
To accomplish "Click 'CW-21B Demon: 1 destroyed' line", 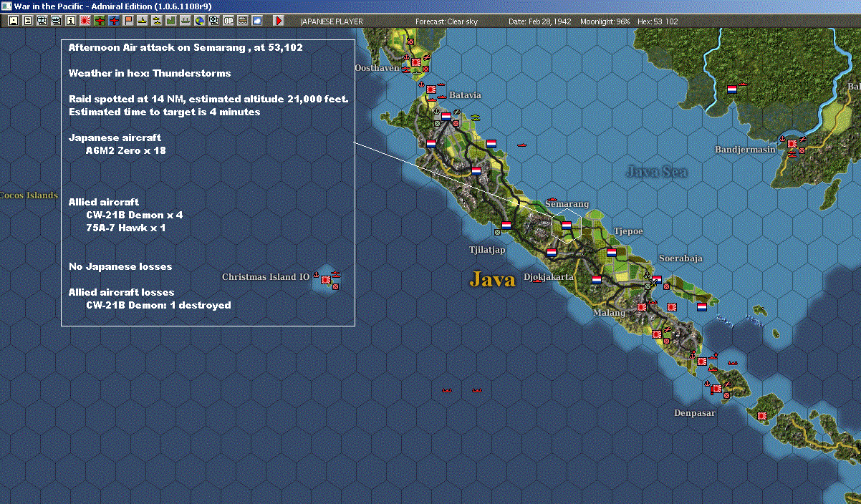I will tap(158, 305).
